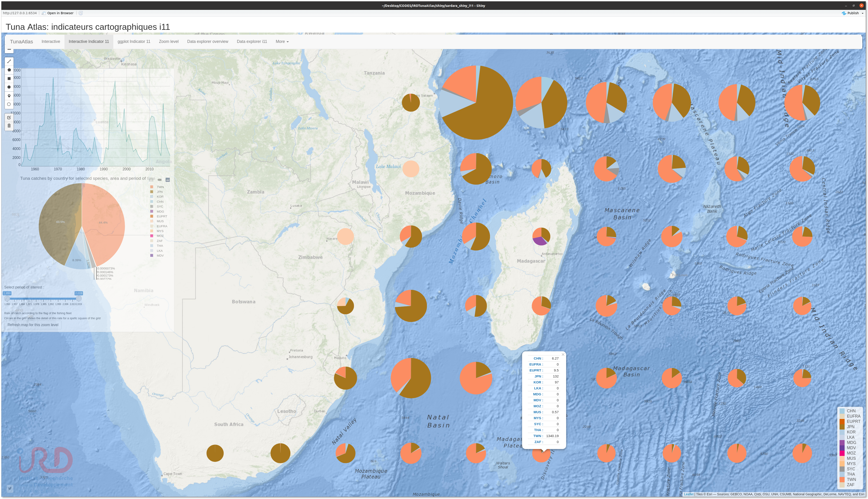Open the Publish options dropdown arrow
The image size is (868, 499).
coord(862,13)
